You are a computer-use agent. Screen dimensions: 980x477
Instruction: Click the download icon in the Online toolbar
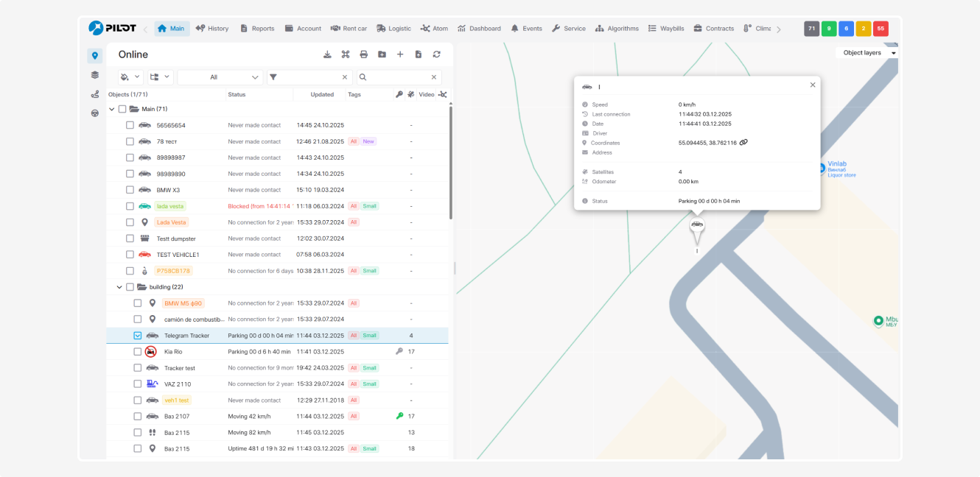[x=327, y=54]
